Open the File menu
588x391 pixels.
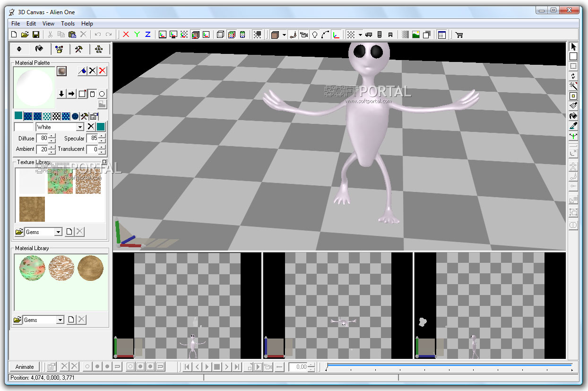pos(16,23)
